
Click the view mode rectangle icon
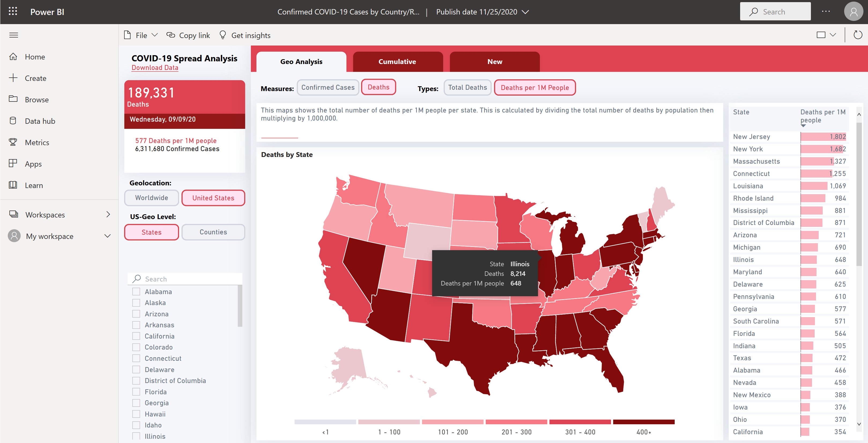tap(821, 35)
